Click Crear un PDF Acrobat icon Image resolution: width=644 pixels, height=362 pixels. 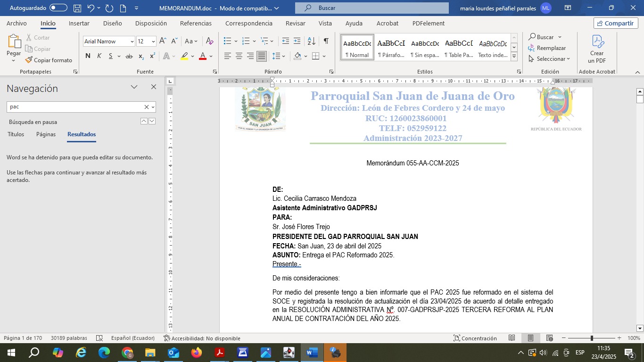[x=597, y=49]
